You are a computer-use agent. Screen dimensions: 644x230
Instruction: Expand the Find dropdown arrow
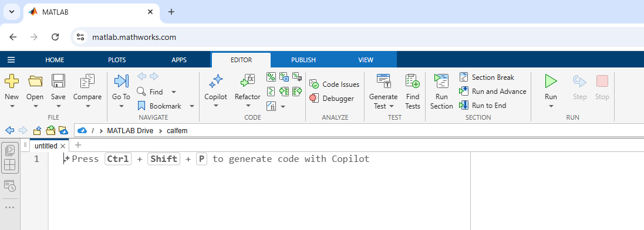(174, 92)
